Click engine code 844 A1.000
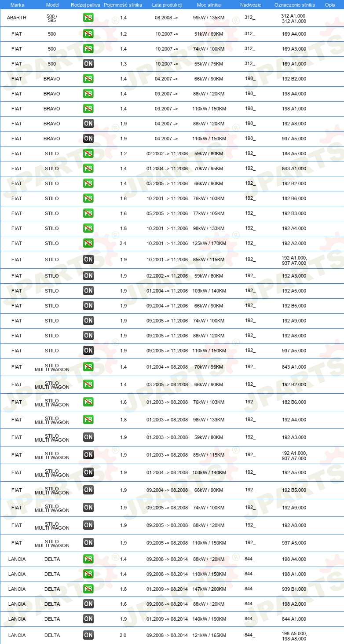344x644 pixels. pos(294,619)
